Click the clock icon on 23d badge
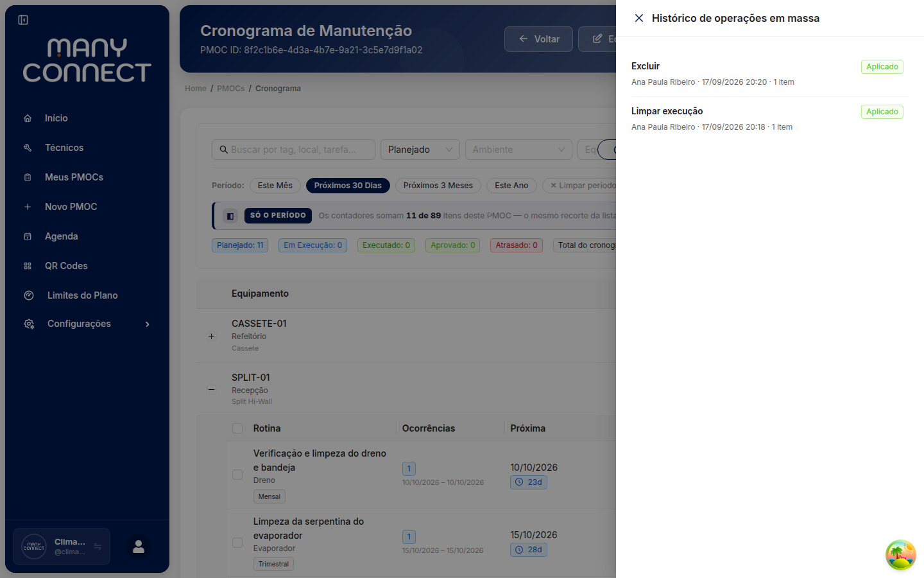 point(519,482)
